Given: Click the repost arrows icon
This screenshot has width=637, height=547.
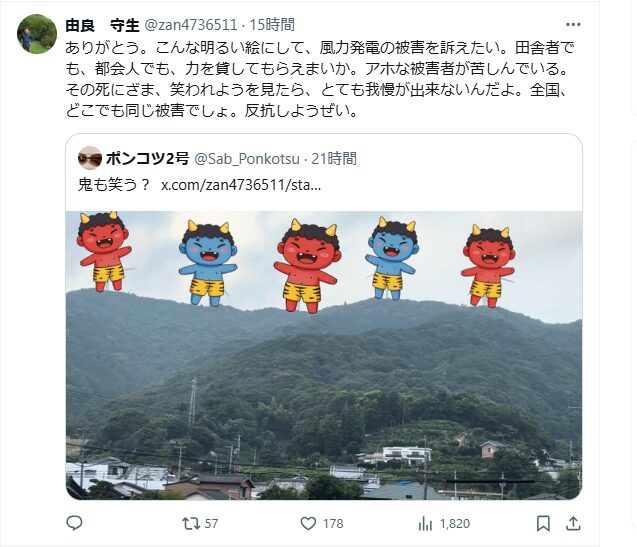Looking at the screenshot, I should 191,523.
